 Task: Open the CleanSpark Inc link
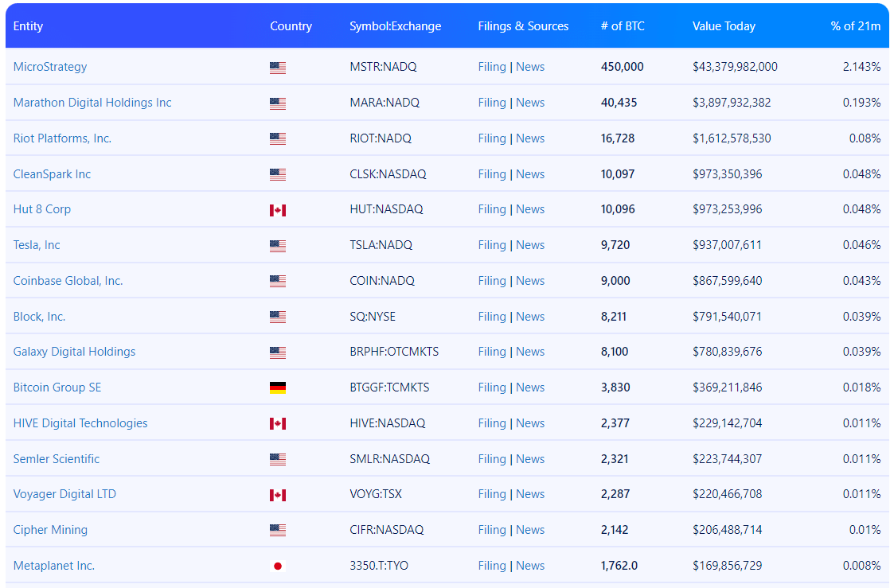[x=52, y=174]
